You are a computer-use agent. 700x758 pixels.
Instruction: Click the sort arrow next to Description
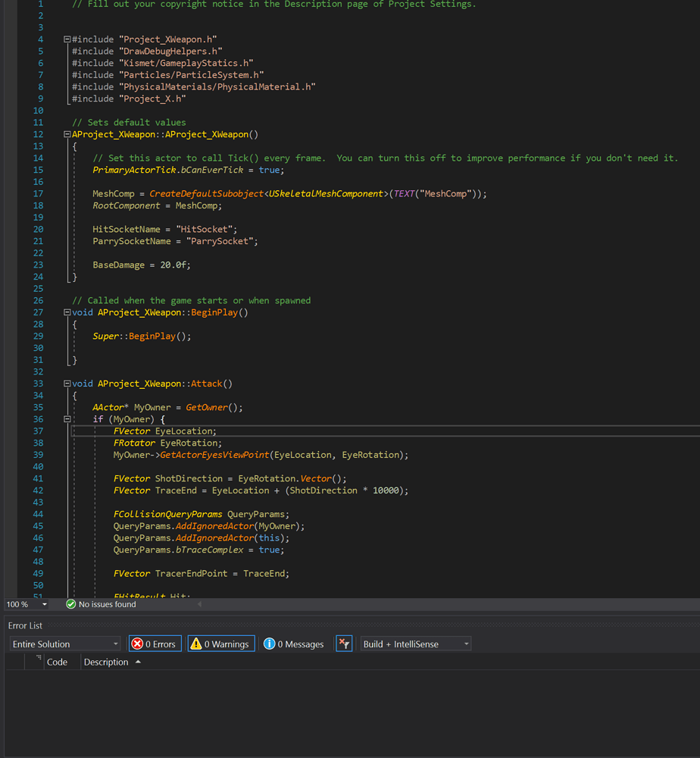click(x=138, y=662)
